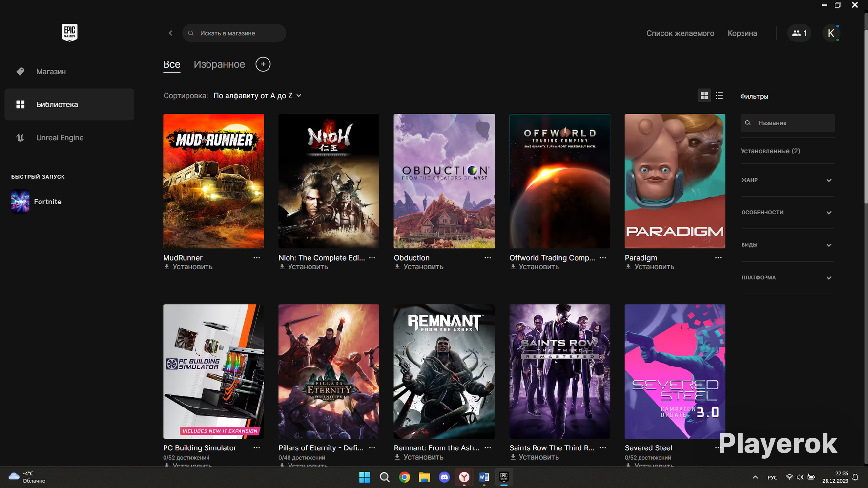Install Paradigm via Установить
868x488 pixels.
[x=650, y=267]
